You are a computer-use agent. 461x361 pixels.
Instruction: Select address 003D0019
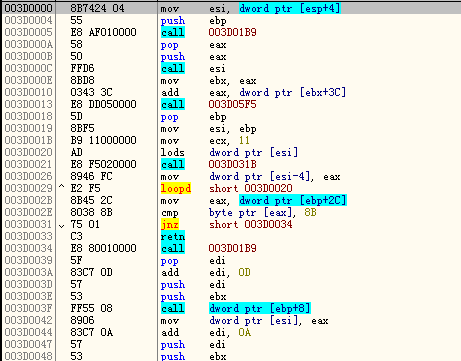tap(29, 128)
